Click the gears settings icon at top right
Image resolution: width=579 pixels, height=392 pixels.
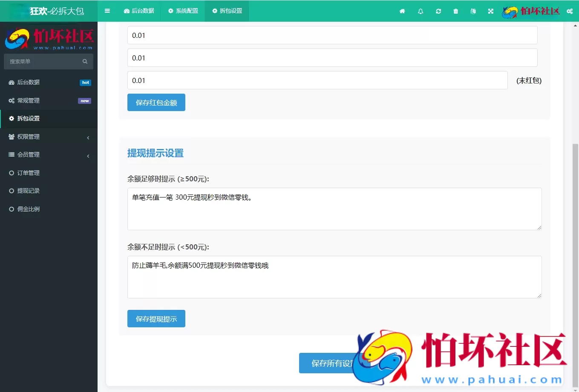pyautogui.click(x=570, y=11)
